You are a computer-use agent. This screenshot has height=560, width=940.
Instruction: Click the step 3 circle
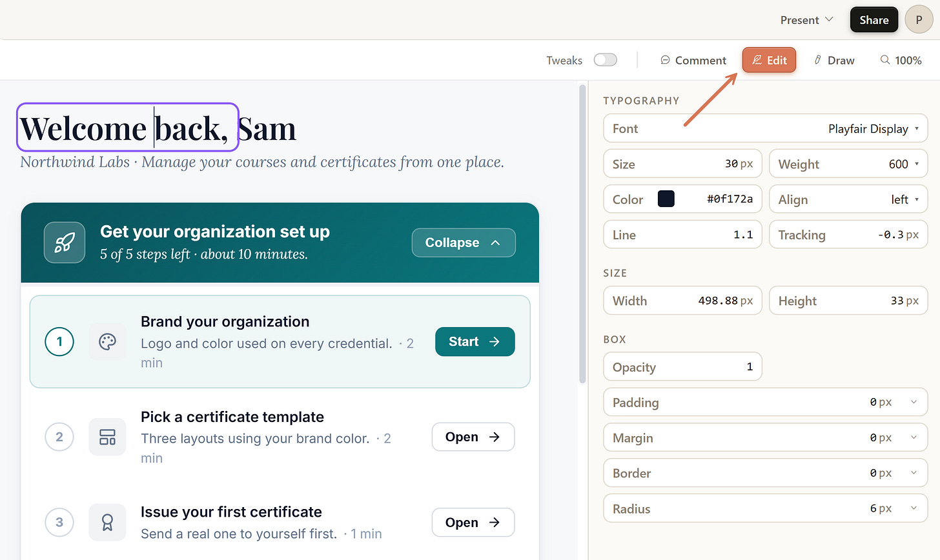59,523
